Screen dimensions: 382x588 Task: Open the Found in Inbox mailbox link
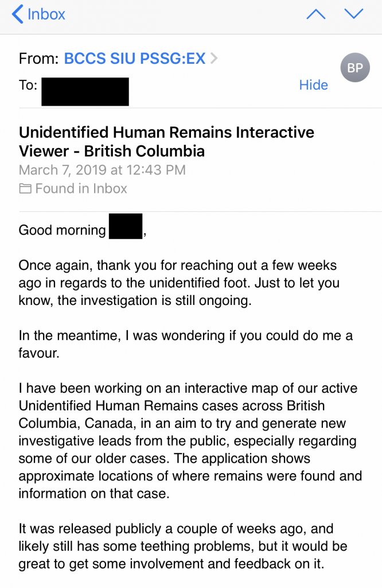[80, 189]
